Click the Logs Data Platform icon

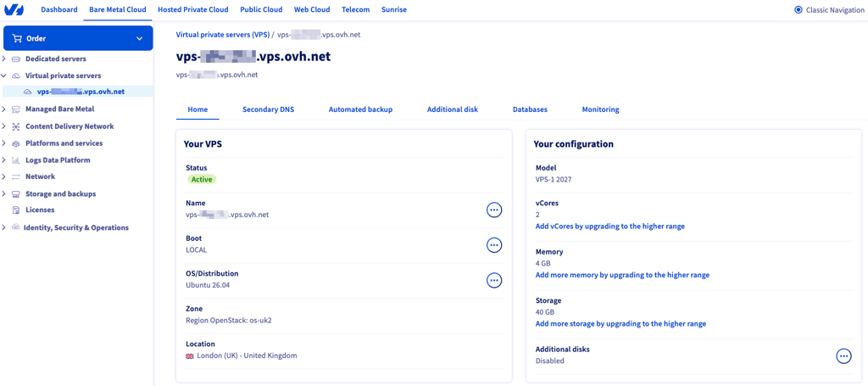click(x=15, y=160)
